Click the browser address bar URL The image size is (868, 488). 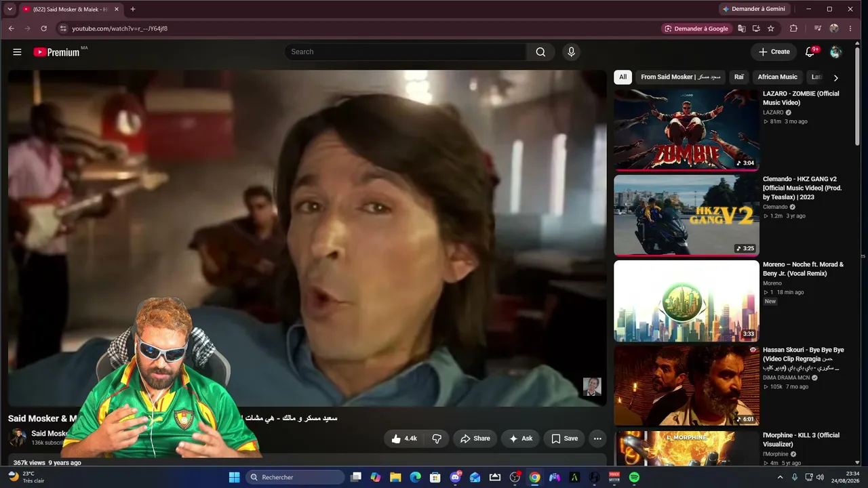click(x=120, y=28)
